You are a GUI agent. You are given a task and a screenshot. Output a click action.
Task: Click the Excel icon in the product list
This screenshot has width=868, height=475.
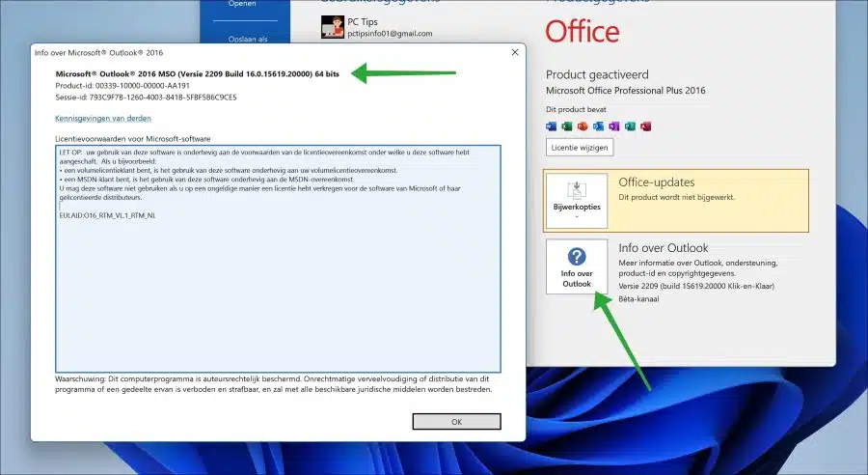tap(566, 126)
